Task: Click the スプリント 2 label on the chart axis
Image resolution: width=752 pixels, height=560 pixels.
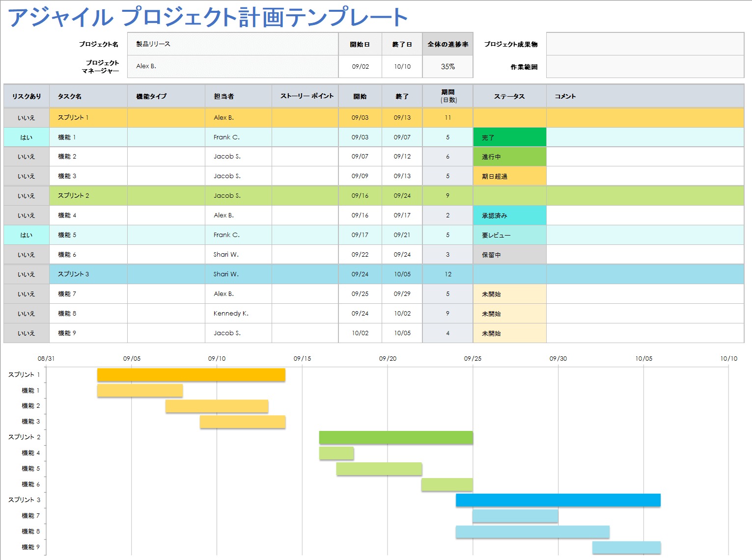Action: (24, 437)
